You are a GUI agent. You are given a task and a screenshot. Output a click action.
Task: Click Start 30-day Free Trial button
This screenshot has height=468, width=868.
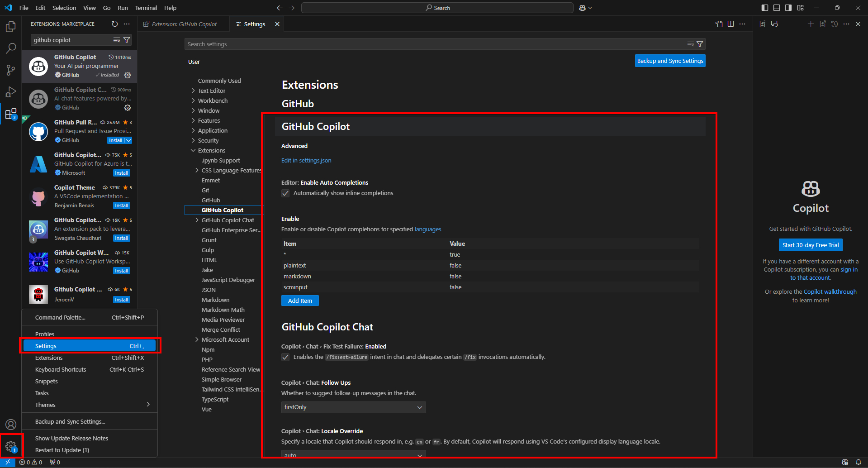point(811,245)
